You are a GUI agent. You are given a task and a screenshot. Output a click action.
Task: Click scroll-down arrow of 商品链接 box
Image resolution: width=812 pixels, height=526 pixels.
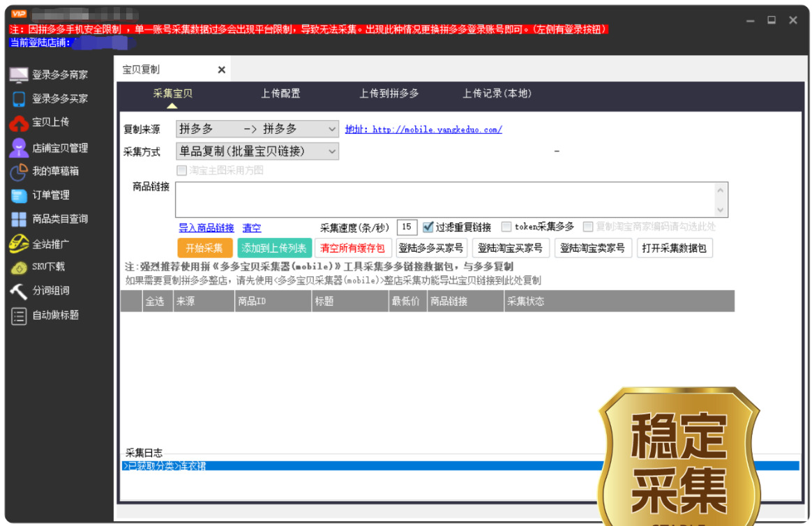click(721, 209)
